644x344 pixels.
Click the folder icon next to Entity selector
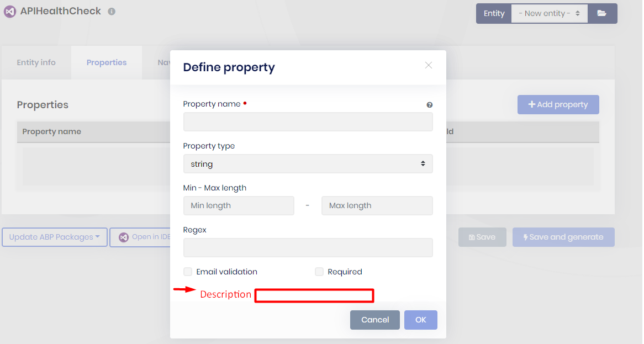602,13
